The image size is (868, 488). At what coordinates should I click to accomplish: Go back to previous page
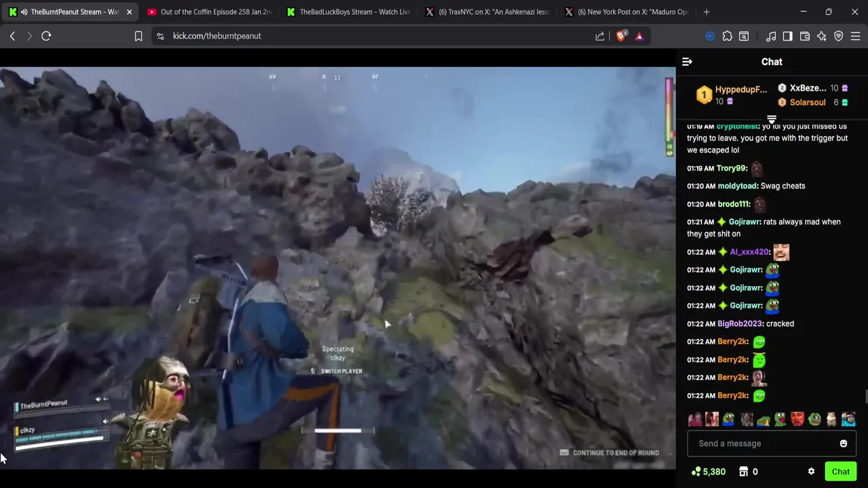pos(12,36)
